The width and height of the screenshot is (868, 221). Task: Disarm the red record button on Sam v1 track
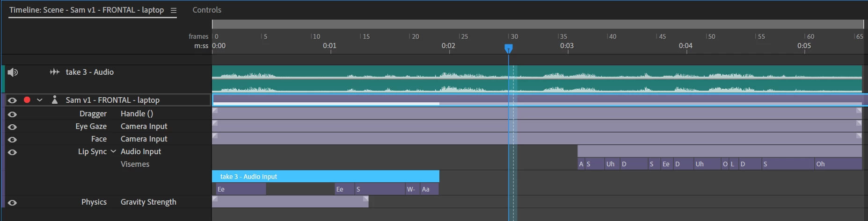[27, 100]
